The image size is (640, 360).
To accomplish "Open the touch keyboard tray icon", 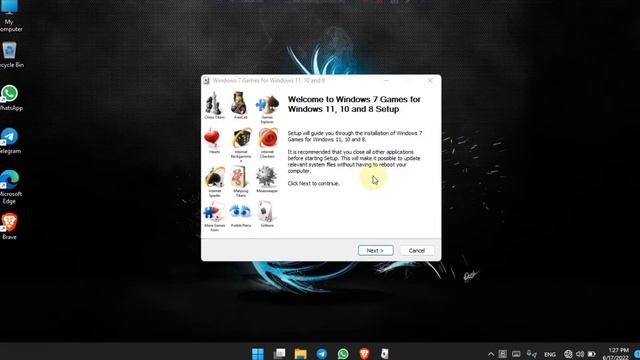I will pyautogui.click(x=516, y=354).
